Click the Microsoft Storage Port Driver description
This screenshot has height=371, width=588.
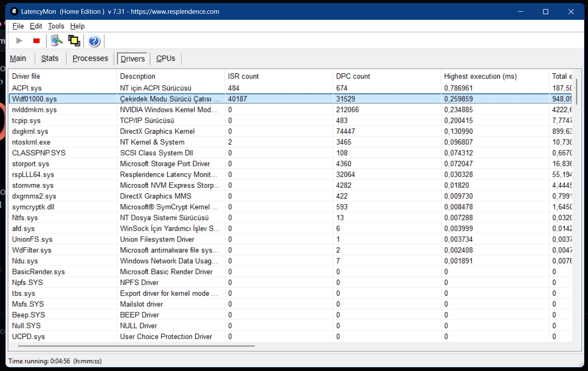click(165, 164)
